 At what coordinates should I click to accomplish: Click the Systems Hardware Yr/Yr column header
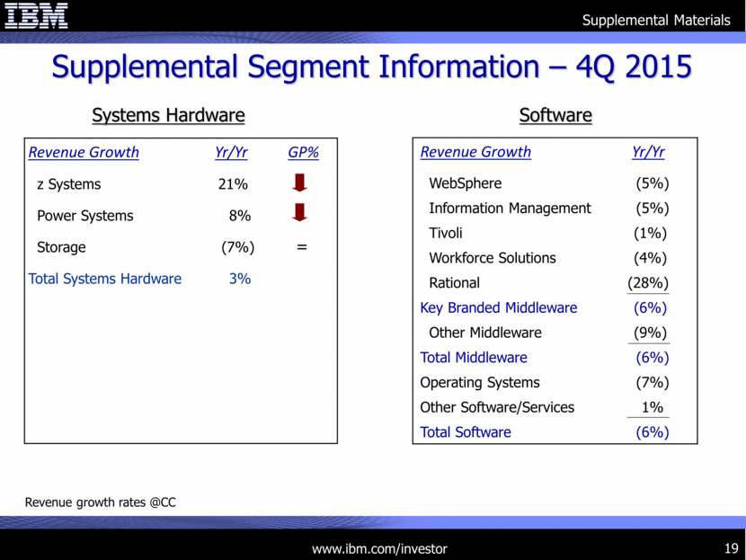point(231,152)
